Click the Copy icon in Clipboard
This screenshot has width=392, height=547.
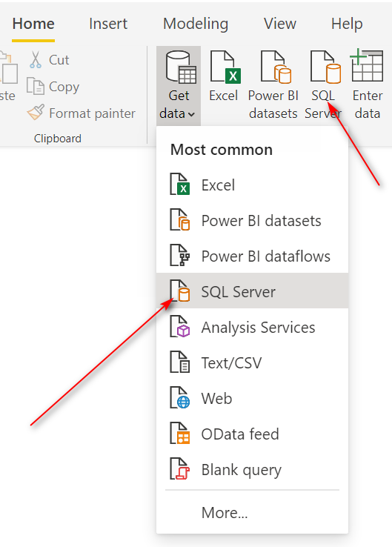(x=36, y=86)
